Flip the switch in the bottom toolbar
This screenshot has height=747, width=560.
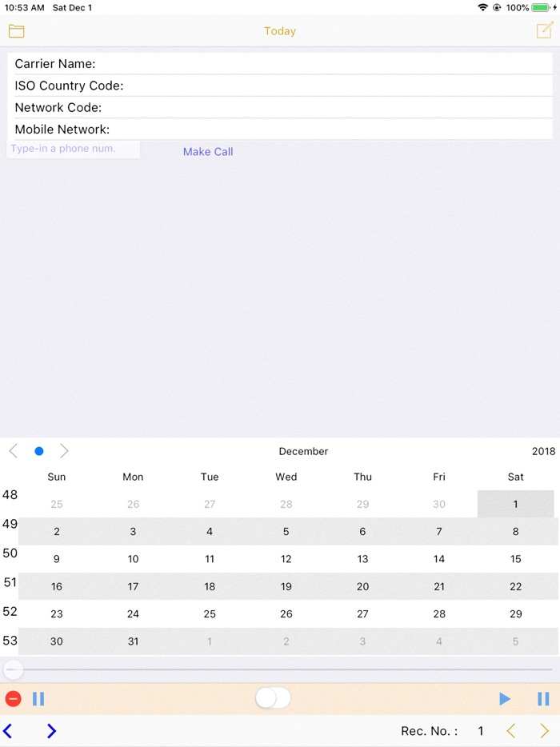(x=273, y=698)
